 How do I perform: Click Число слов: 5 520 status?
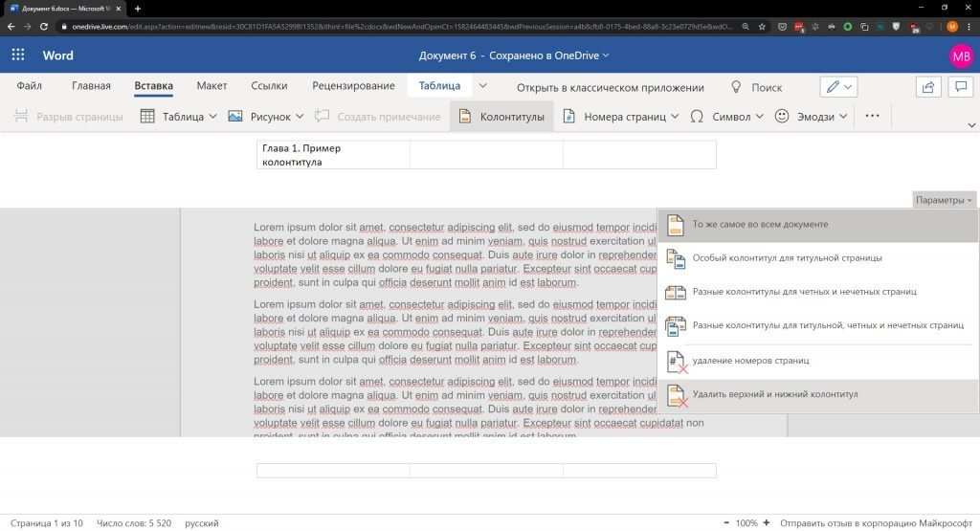coord(134,523)
